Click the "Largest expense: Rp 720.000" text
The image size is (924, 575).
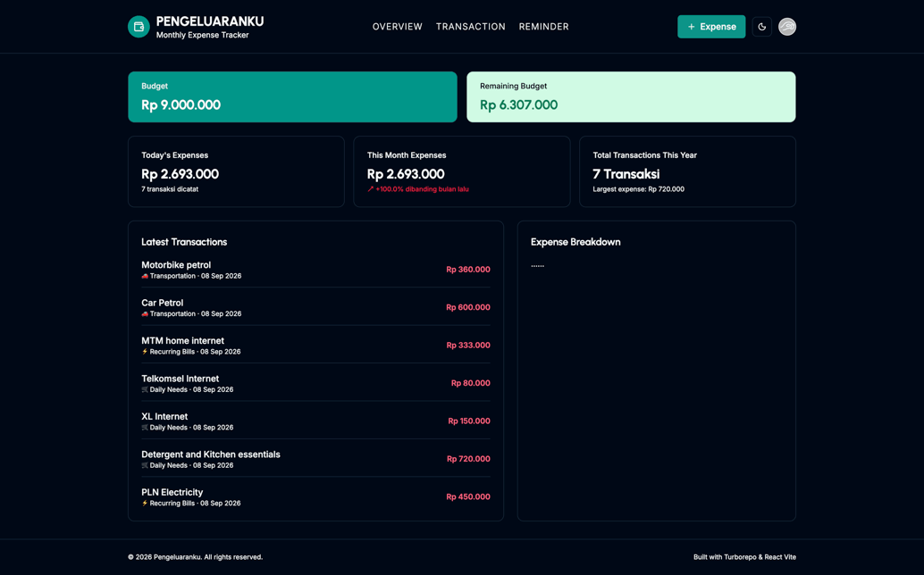(x=639, y=189)
